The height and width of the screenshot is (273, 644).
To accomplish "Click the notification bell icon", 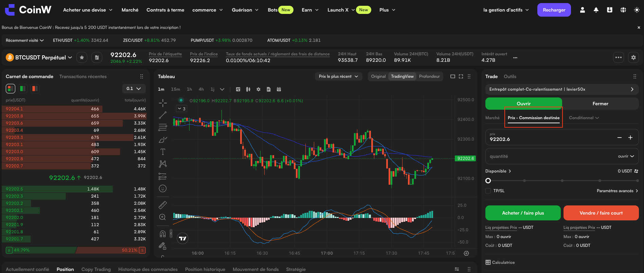I will [596, 10].
